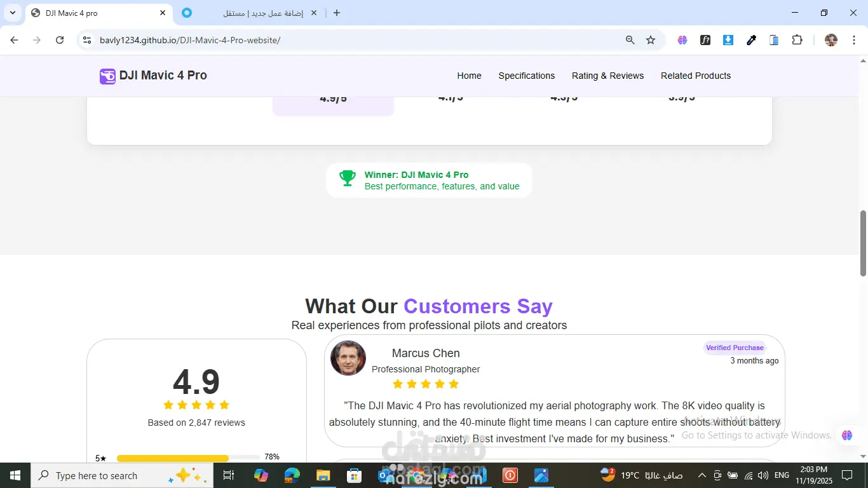Screen dimensions: 868x488
Task: Open Microsoft Edge from the taskbar
Action: coord(292,475)
